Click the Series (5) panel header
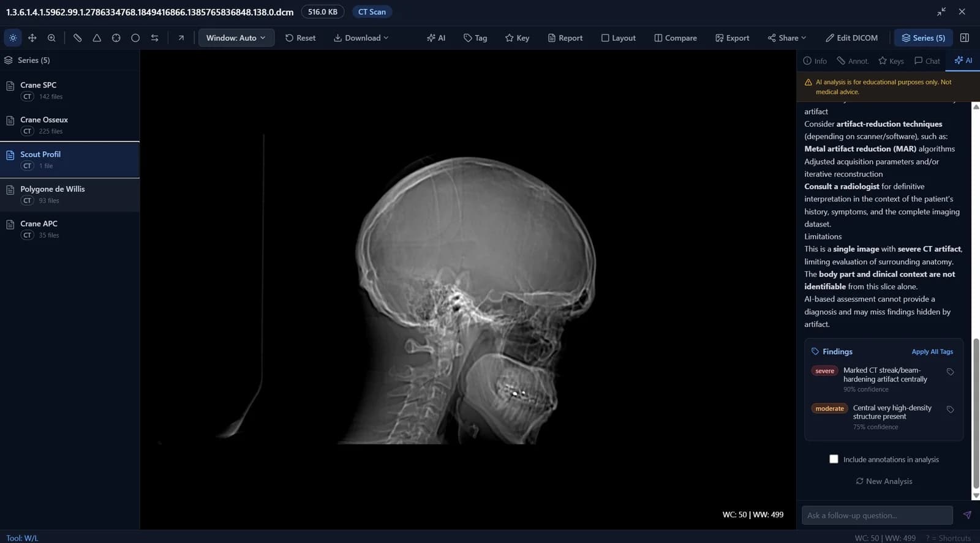 70,60
